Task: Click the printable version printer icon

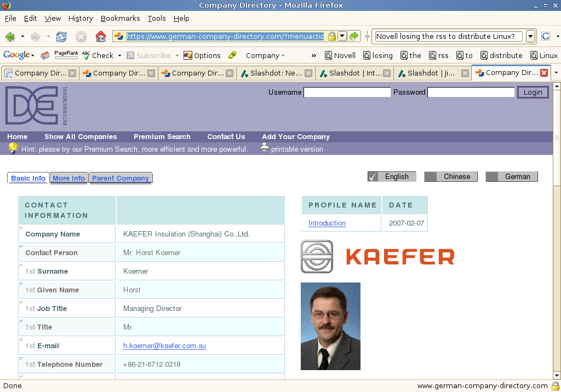Action: [265, 148]
